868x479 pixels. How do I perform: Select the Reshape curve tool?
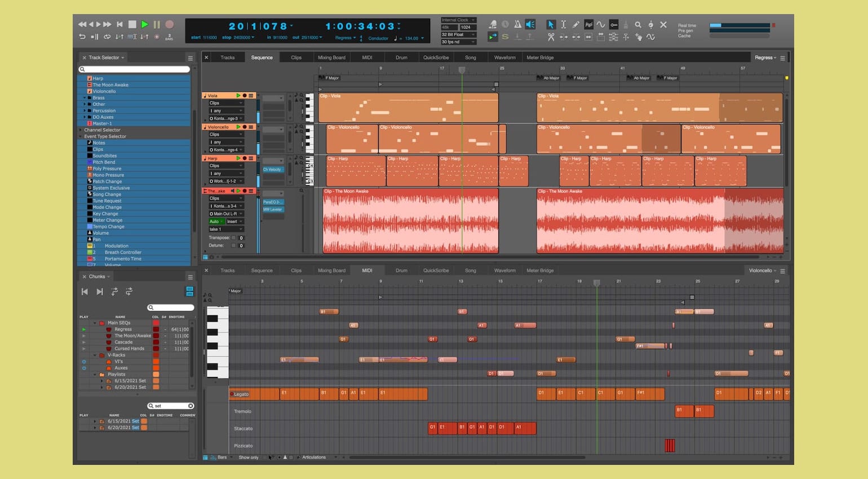[x=601, y=24]
